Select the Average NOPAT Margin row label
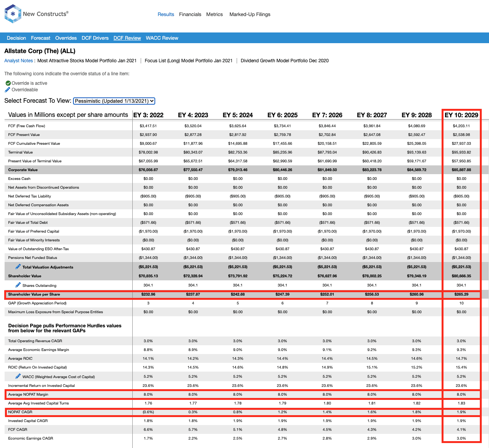Screen dimensions: 489x448 [28, 395]
